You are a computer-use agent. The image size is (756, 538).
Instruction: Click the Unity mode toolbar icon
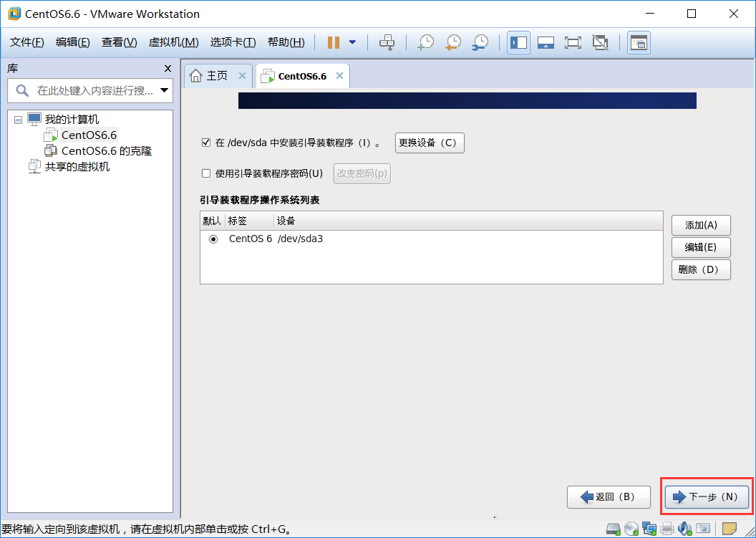600,42
